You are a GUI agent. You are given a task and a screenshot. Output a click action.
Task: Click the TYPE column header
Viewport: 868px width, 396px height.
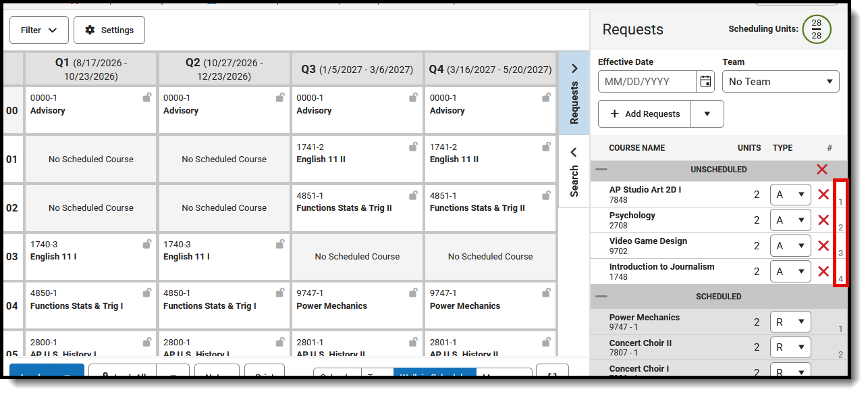click(x=782, y=148)
